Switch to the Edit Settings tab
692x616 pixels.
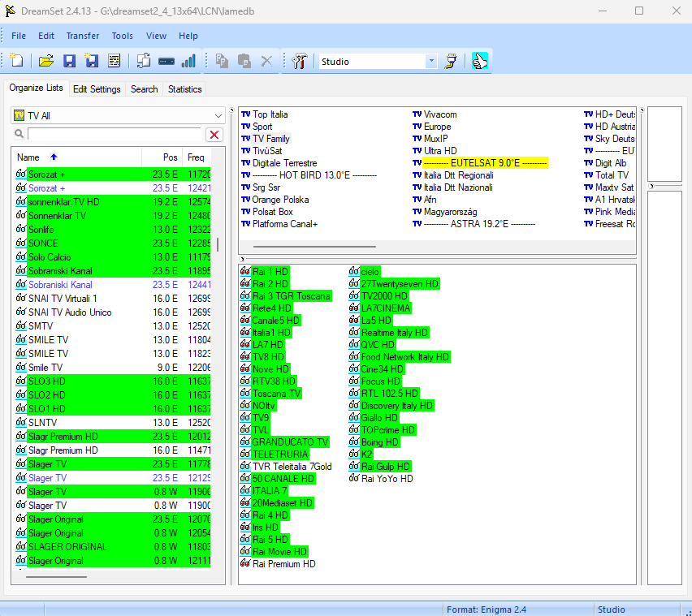tap(97, 89)
